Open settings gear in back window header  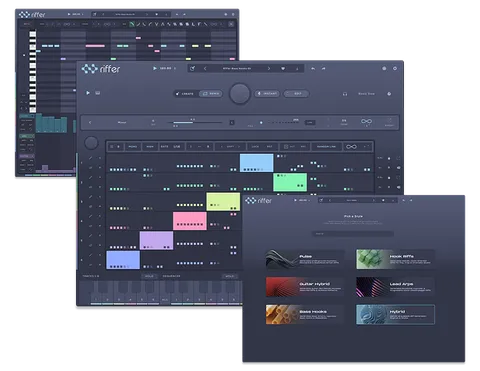coord(226,14)
